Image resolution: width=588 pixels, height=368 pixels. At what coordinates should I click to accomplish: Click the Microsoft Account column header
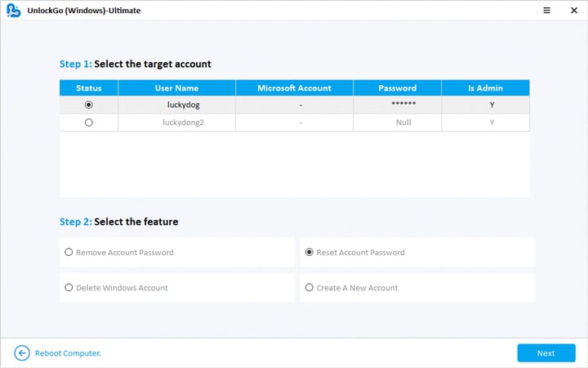tap(294, 88)
